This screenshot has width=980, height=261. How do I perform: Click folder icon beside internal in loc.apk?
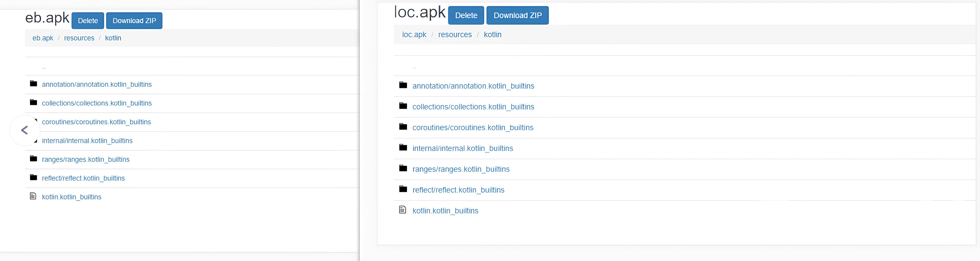(403, 147)
